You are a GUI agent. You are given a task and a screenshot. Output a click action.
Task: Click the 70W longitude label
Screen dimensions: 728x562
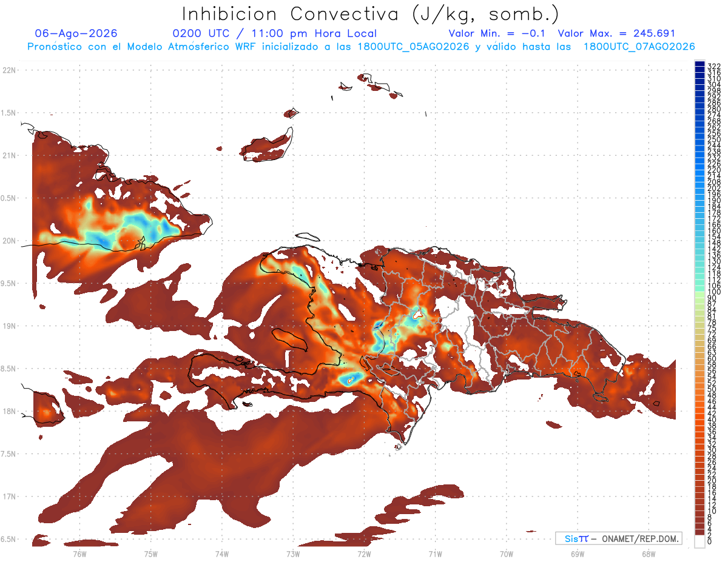pos(506,554)
